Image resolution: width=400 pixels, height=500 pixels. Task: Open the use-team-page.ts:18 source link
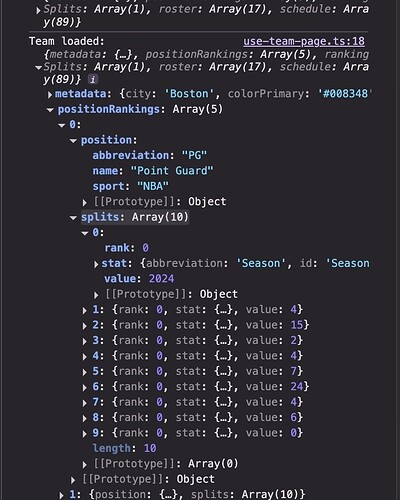point(304,41)
